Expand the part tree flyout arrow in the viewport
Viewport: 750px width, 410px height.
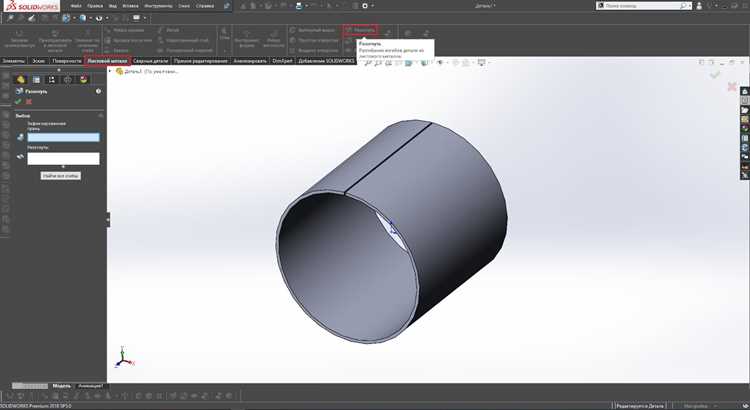pos(110,71)
